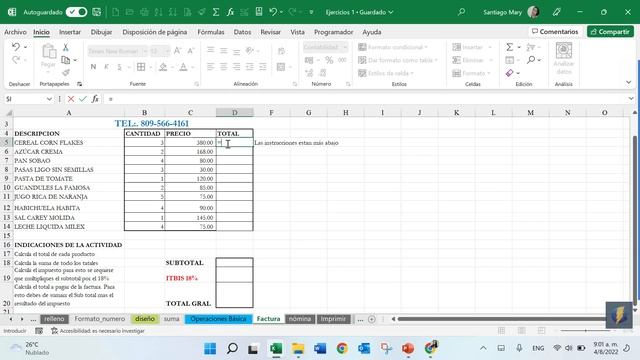
Task: Open Santiago Mary account profile picture
Action: tap(533, 12)
